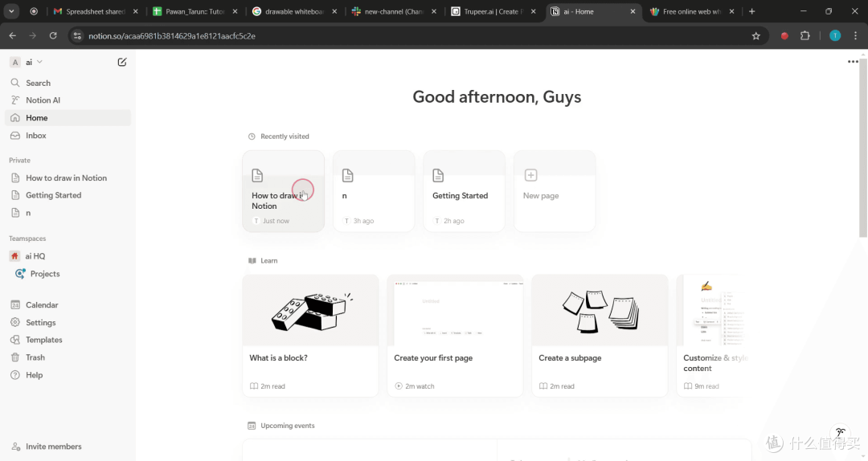Create a new page with compose icon
The height and width of the screenshot is (461, 868).
coord(122,62)
